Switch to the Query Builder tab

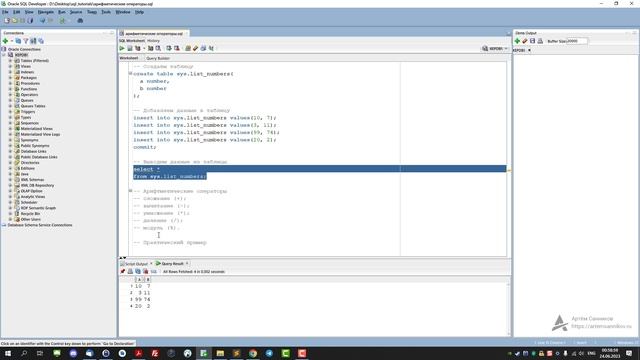click(158, 58)
